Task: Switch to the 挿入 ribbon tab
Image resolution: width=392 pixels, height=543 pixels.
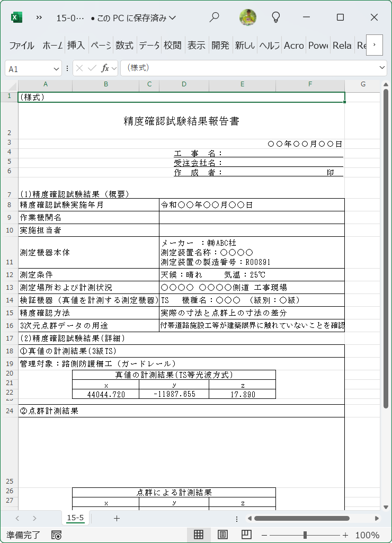Action: [x=76, y=46]
